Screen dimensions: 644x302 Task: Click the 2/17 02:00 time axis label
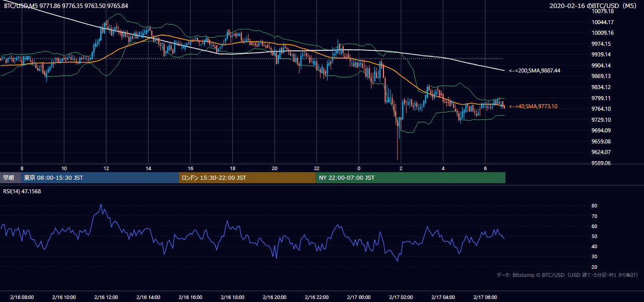pos(401,297)
